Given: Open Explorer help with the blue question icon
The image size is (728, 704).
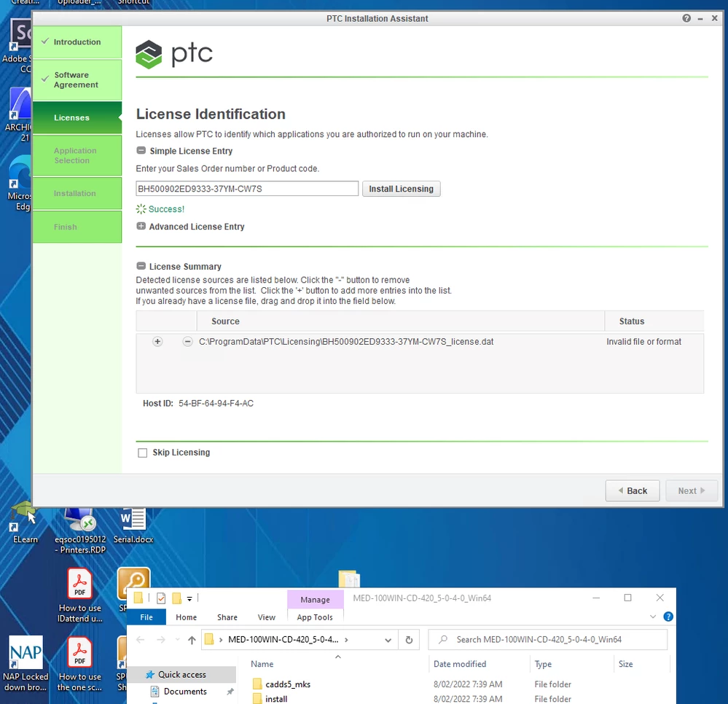Looking at the screenshot, I should point(668,617).
